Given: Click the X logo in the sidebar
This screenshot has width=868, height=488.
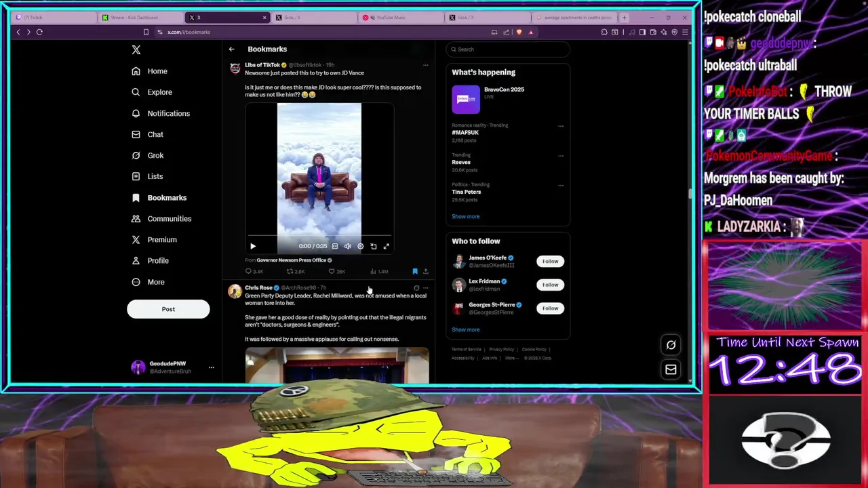Looking at the screenshot, I should 136,50.
